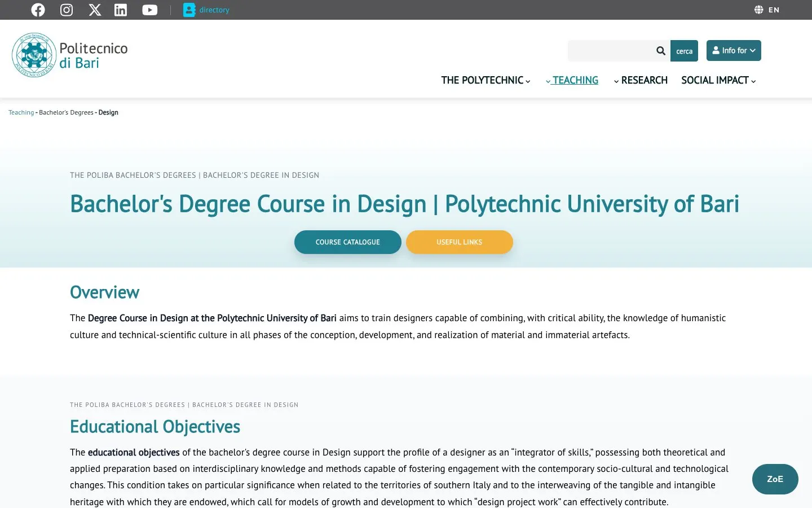Switch language using the EN selector
The width and height of the screenshot is (812, 508).
(774, 10)
